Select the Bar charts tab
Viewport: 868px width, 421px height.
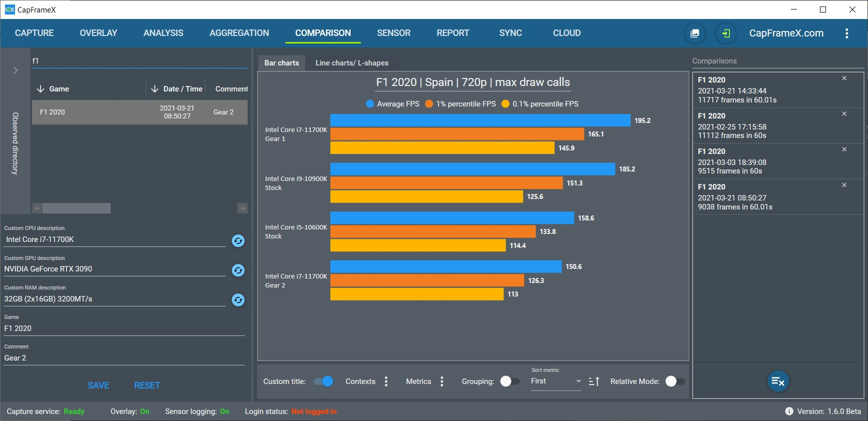point(281,63)
